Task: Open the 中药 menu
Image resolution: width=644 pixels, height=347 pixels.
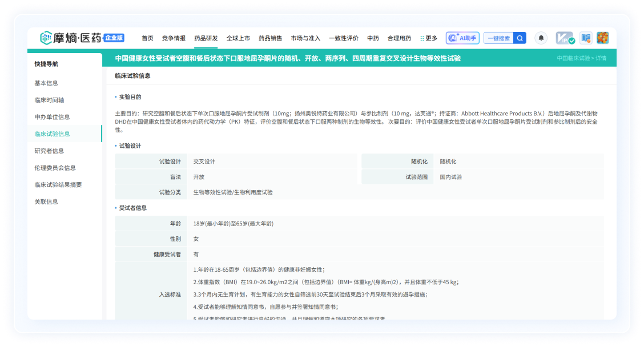Action: (373, 38)
